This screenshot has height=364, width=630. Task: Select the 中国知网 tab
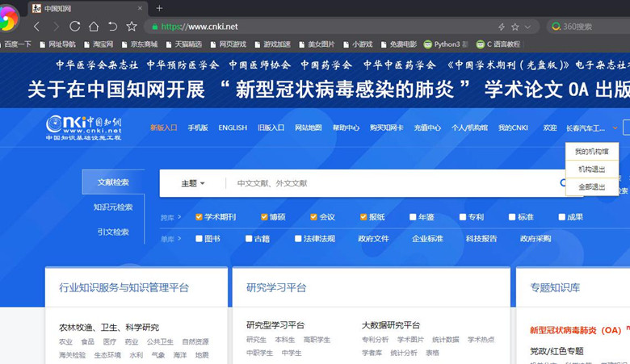(x=87, y=8)
